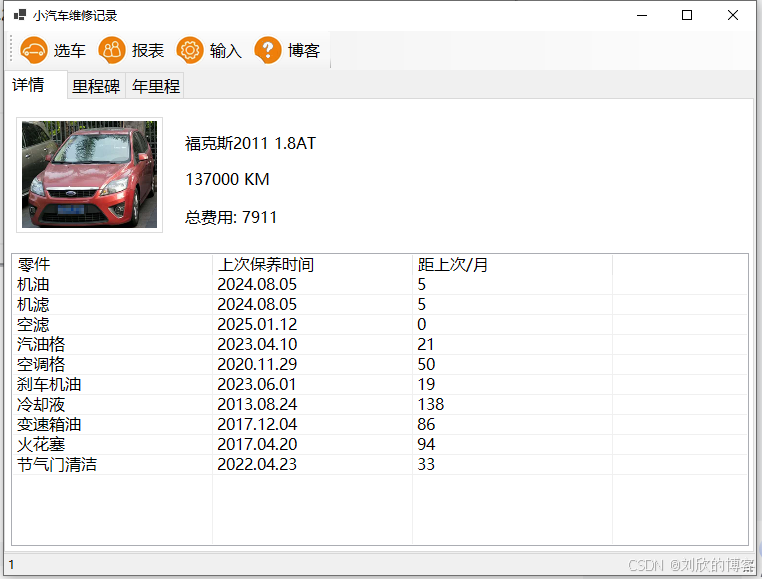This screenshot has width=762, height=579.
Task: Click the car name 福克斯2011 1.8AT
Action: click(x=250, y=143)
